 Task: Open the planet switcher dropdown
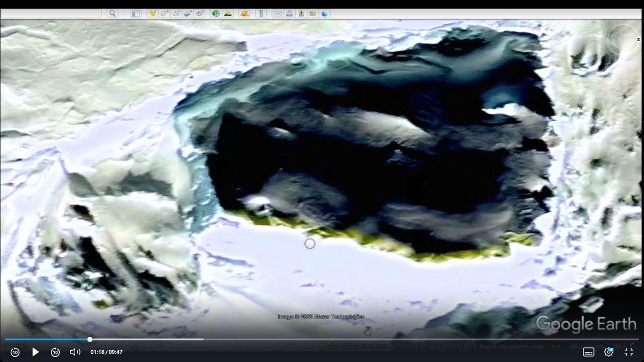click(244, 13)
